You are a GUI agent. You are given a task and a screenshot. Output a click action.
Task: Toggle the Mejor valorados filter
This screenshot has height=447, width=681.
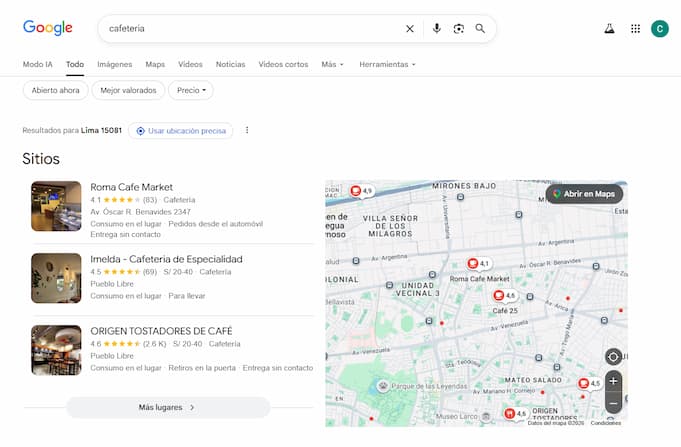(x=128, y=91)
